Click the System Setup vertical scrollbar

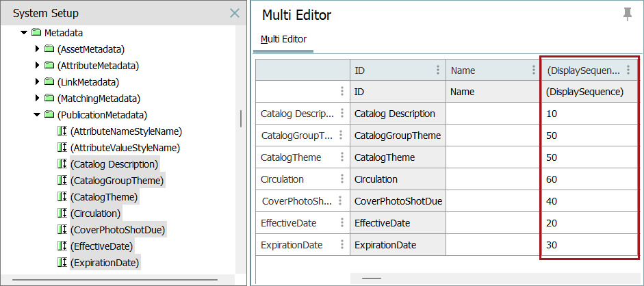241,119
